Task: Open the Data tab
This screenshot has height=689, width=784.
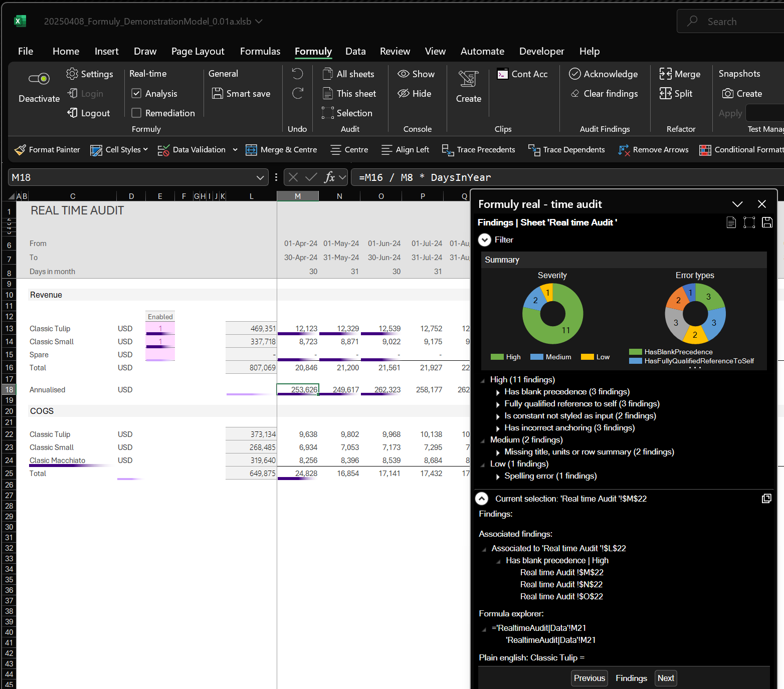Action: [355, 51]
